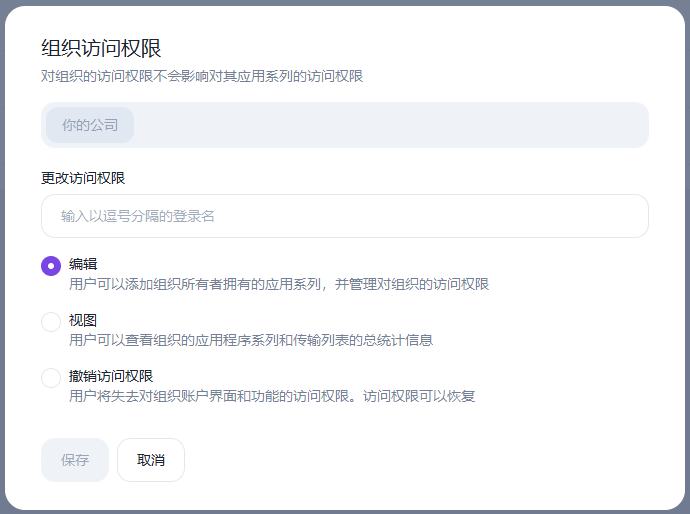Select the 视图 radio option
This screenshot has width=690, height=514.
click(x=51, y=322)
